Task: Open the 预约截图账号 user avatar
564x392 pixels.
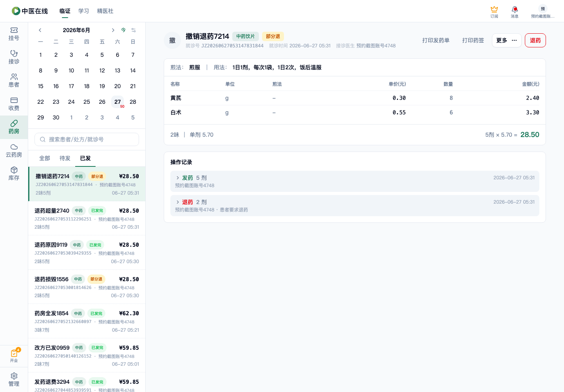Action: 542,12
